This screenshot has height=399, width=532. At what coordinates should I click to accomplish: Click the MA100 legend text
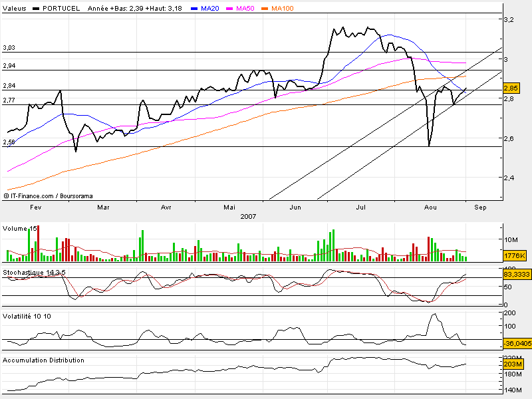click(282, 8)
